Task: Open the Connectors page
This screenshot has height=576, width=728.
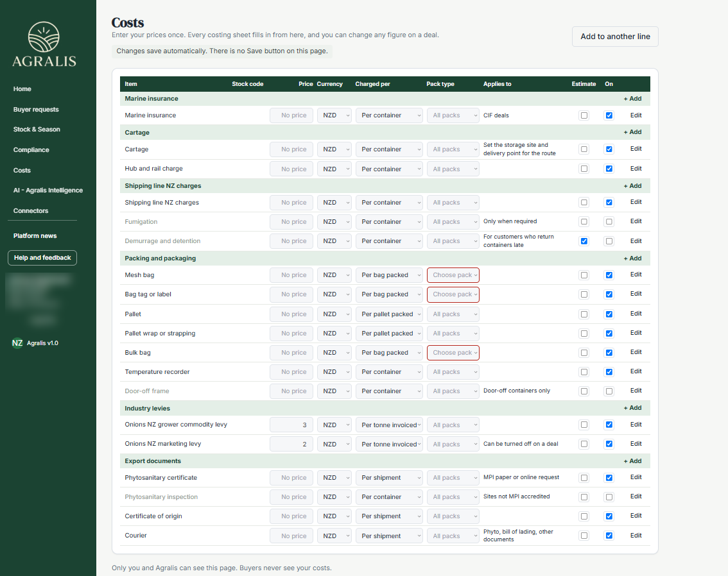Action: coord(31,210)
